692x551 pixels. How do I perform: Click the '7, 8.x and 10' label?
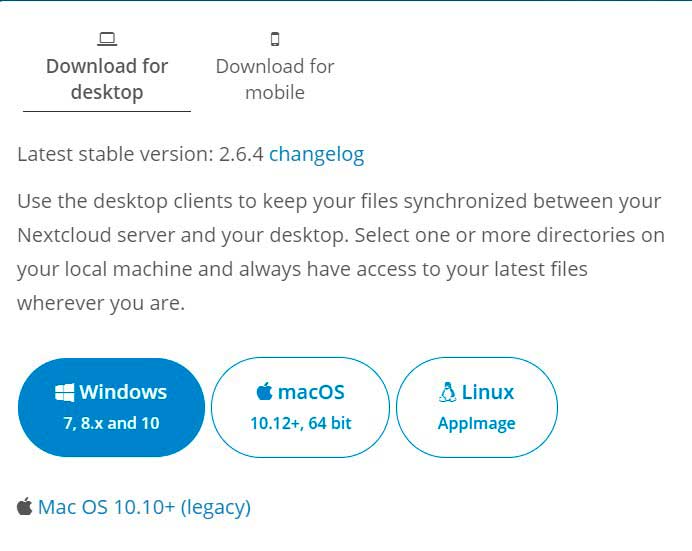(x=111, y=423)
